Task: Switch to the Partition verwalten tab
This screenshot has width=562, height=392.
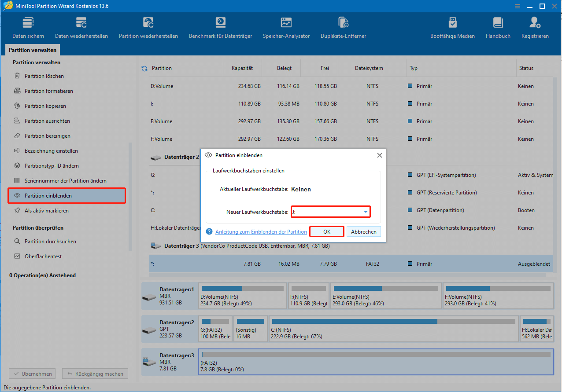Action: [x=32, y=50]
